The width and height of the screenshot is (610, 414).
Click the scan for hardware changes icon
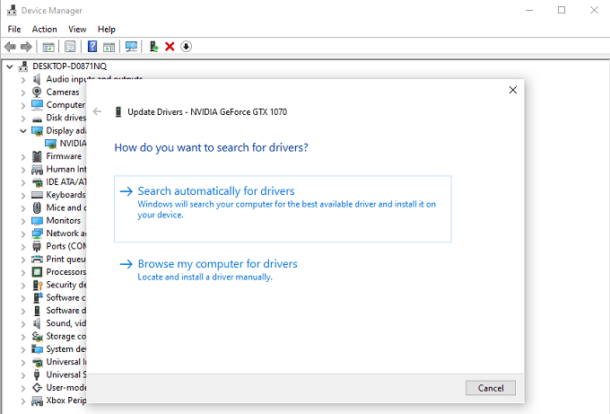[x=131, y=47]
